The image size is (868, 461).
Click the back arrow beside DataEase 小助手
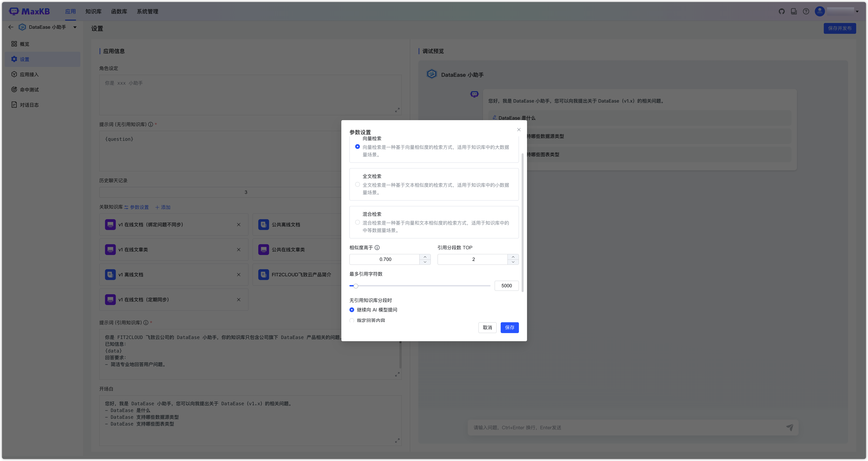[11, 27]
